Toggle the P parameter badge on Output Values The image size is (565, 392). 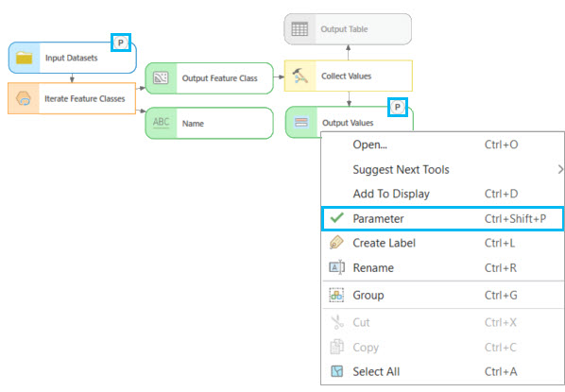(398, 107)
